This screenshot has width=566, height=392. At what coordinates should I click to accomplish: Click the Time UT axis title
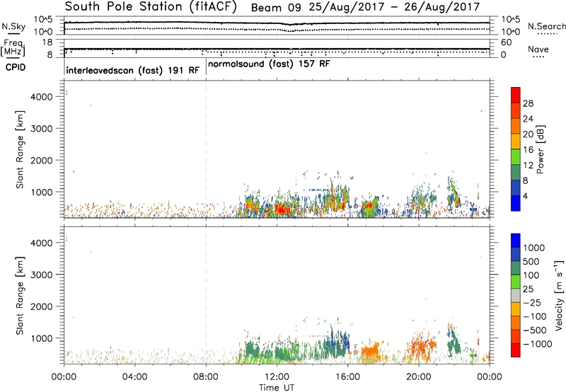point(277,388)
